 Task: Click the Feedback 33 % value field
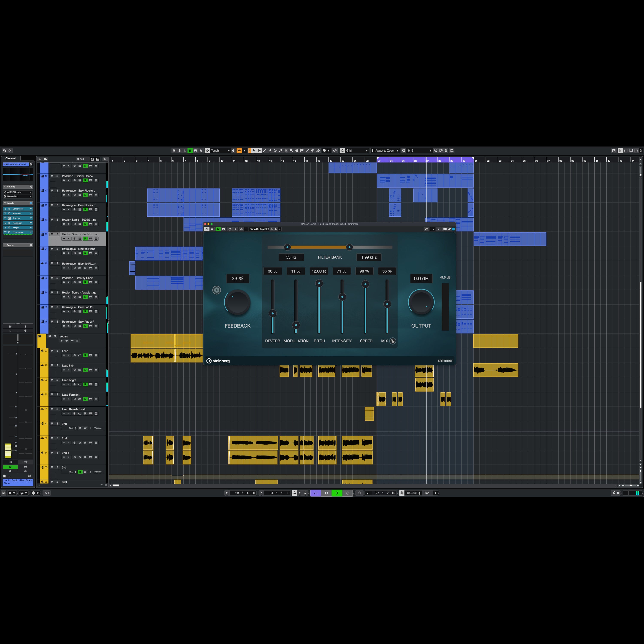(x=238, y=279)
